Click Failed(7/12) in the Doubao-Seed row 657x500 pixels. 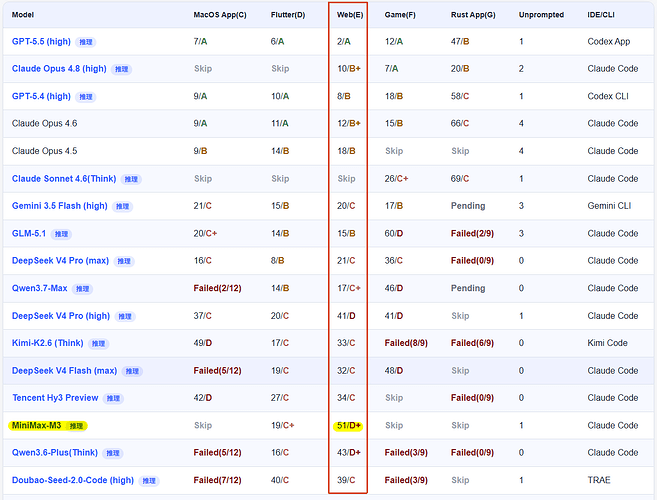pyautogui.click(x=217, y=480)
